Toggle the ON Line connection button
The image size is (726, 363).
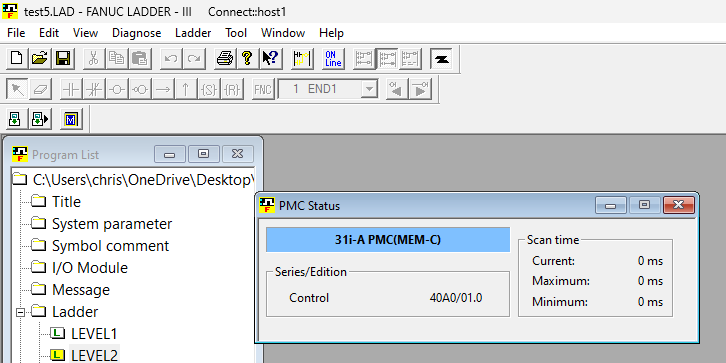[333, 58]
